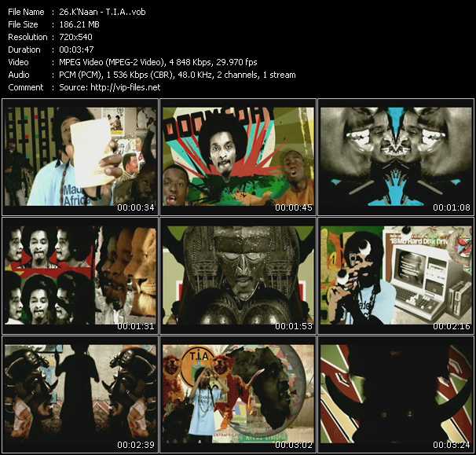
Task: Select the mask thumbnail at 00:01:53
Action: pos(238,276)
